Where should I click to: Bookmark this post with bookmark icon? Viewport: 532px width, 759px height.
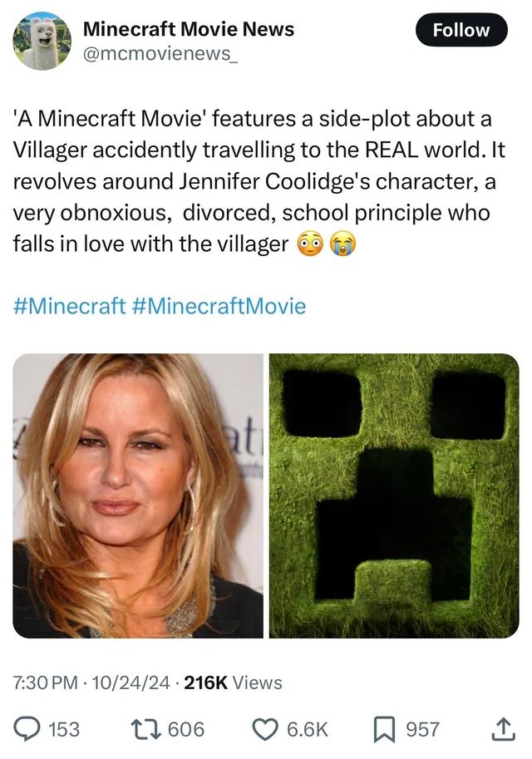point(385,729)
